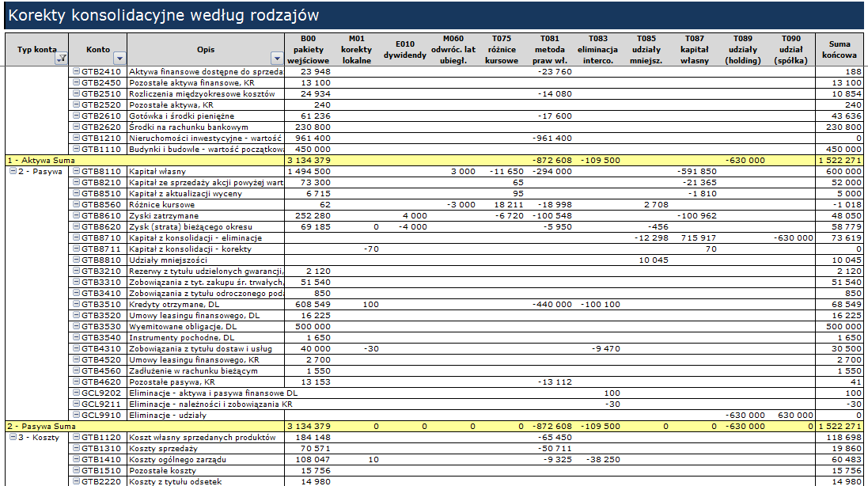Collapse the GTB3510 Kredyty otrzymane row
The height and width of the screenshot is (486, 868).
coord(77,304)
